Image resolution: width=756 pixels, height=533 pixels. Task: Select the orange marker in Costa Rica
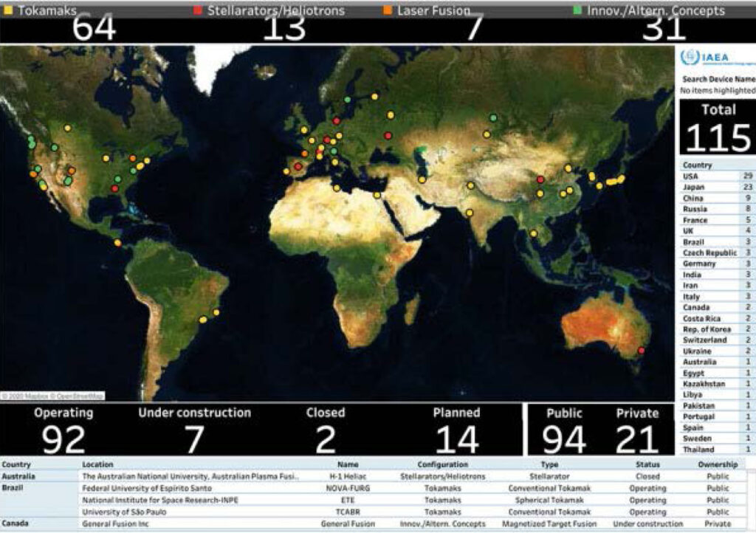(x=117, y=243)
